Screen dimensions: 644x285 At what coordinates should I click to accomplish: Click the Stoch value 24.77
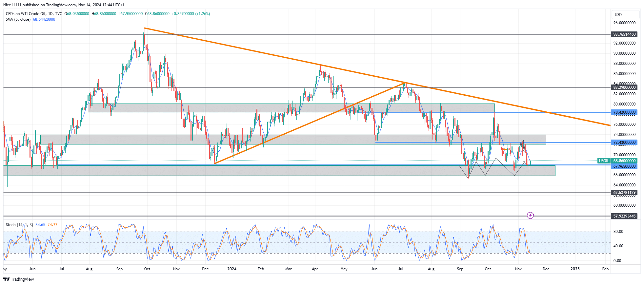[52, 225]
